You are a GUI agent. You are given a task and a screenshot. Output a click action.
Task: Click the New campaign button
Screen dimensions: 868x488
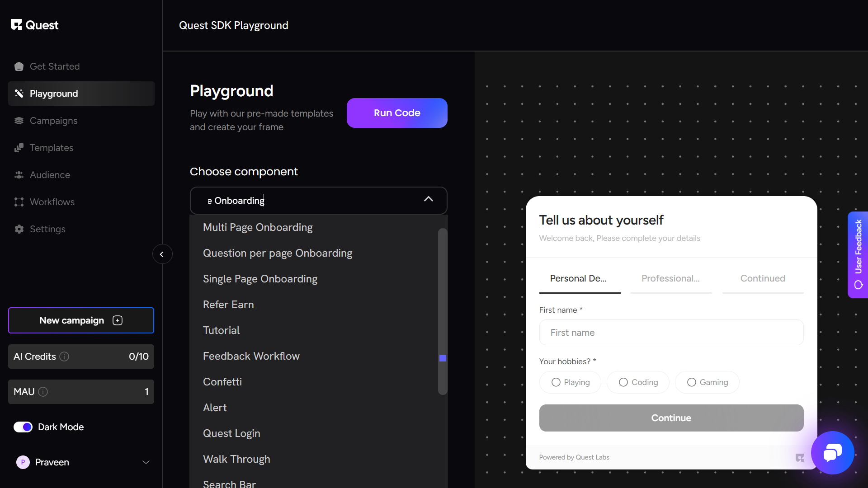[81, 320]
